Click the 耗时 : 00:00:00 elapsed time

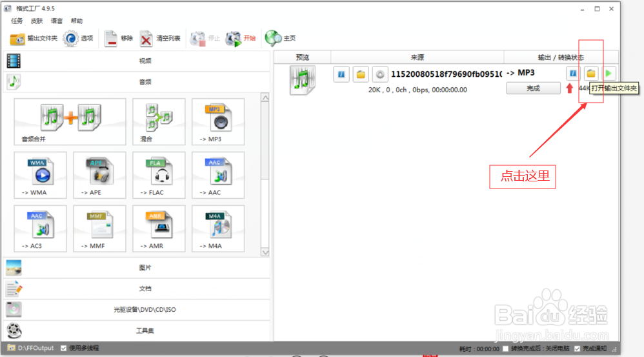click(479, 349)
